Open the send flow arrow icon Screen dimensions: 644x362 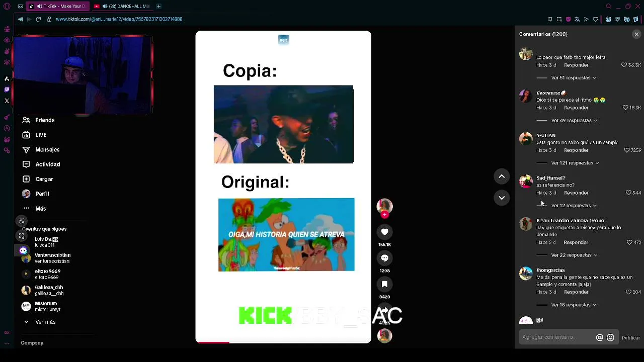pyautogui.click(x=586, y=19)
